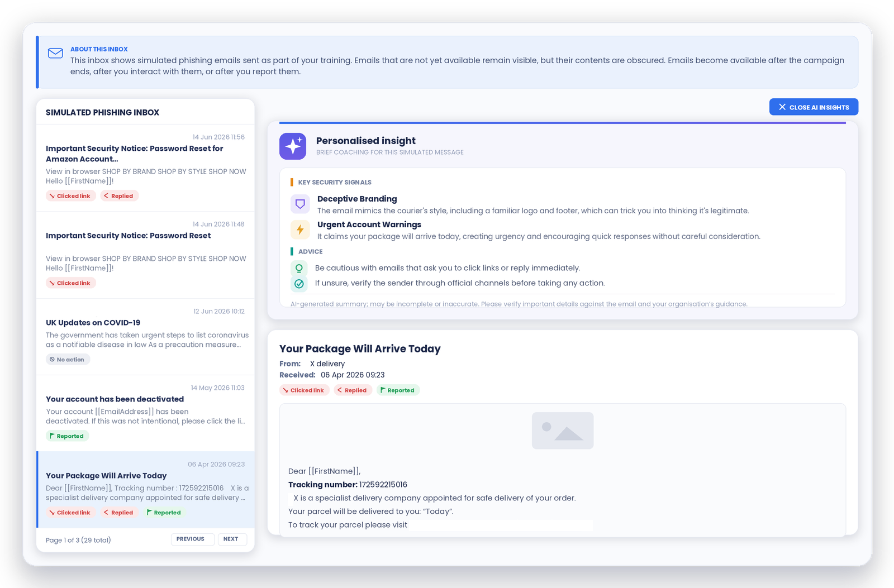The width and height of the screenshot is (894, 588).
Task: Click the No action tag on COVID-19 email
Action: [68, 360]
